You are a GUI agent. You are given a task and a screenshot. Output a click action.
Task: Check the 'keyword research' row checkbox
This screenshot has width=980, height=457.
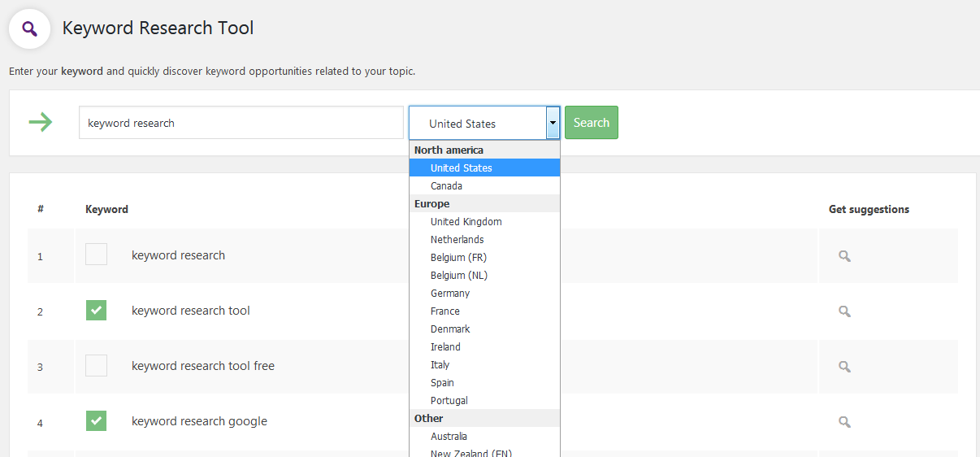96,255
